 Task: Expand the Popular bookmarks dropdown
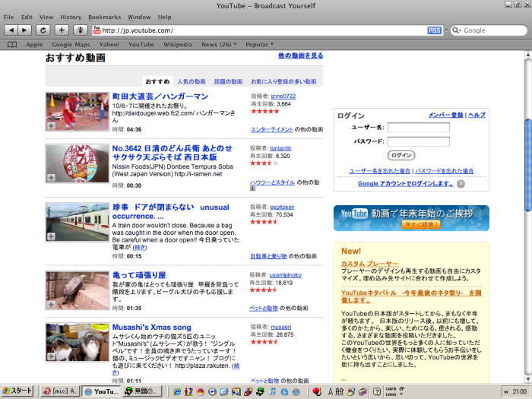tap(260, 44)
